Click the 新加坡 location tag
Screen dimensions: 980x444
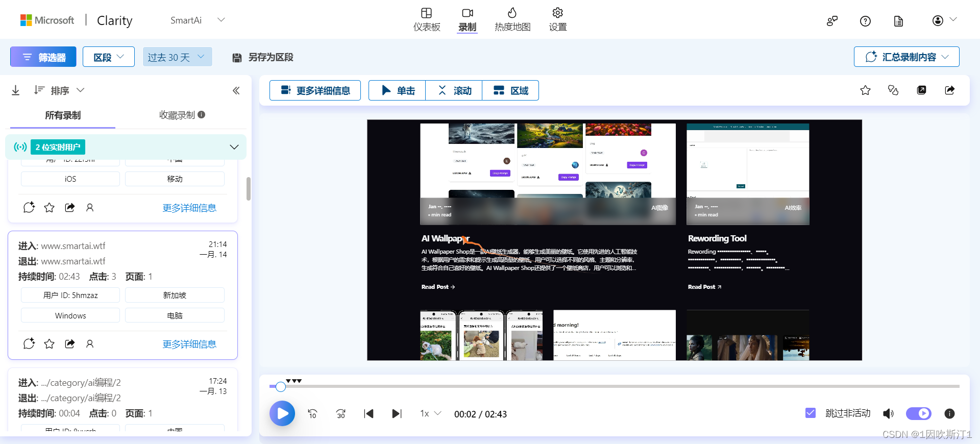175,295
